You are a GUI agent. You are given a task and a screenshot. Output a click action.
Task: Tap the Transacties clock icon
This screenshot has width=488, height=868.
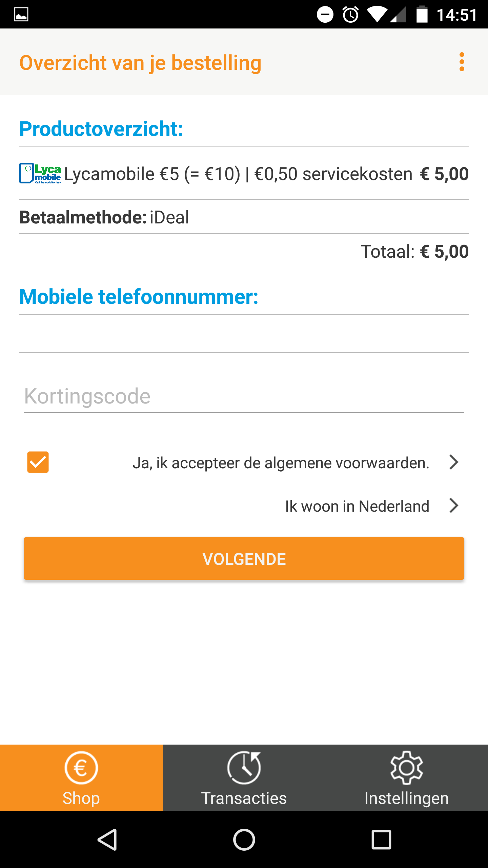(x=244, y=768)
